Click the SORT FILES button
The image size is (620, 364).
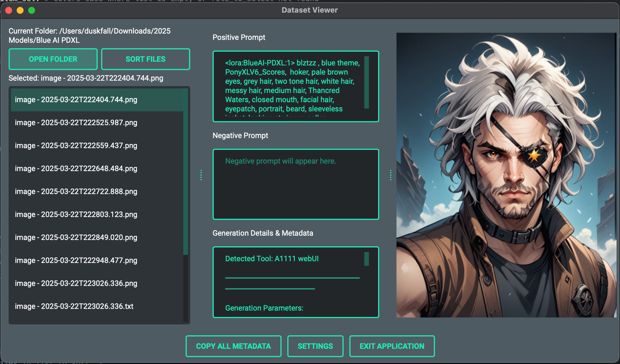[145, 59]
